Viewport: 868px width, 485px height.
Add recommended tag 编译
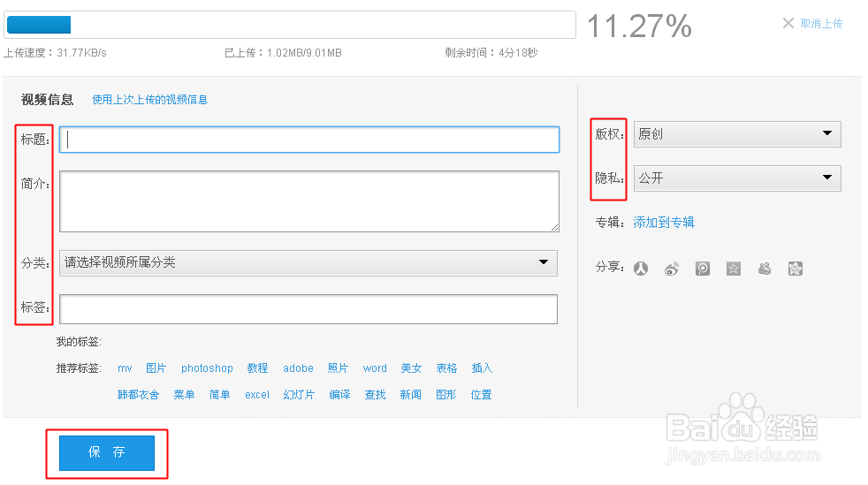click(x=340, y=395)
